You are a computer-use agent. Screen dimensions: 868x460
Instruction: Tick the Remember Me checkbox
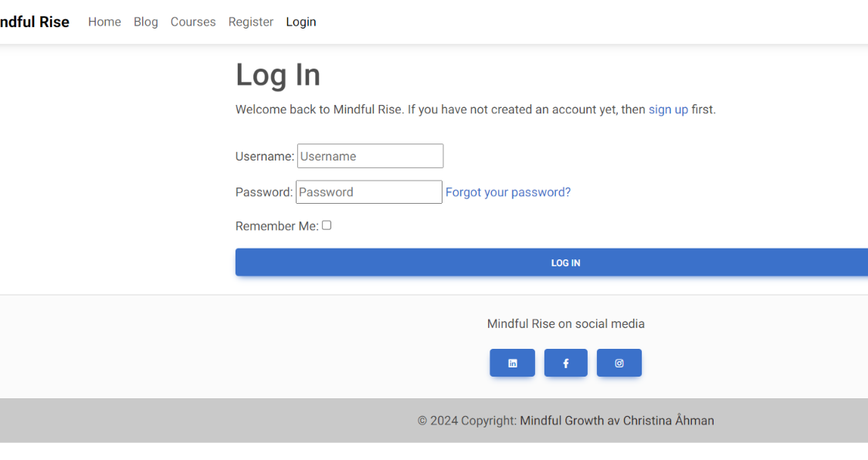tap(327, 225)
